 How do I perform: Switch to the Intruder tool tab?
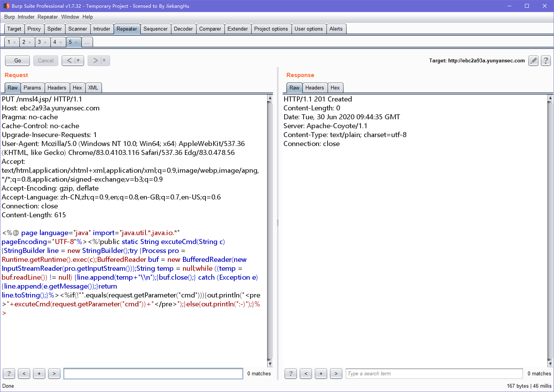click(102, 29)
